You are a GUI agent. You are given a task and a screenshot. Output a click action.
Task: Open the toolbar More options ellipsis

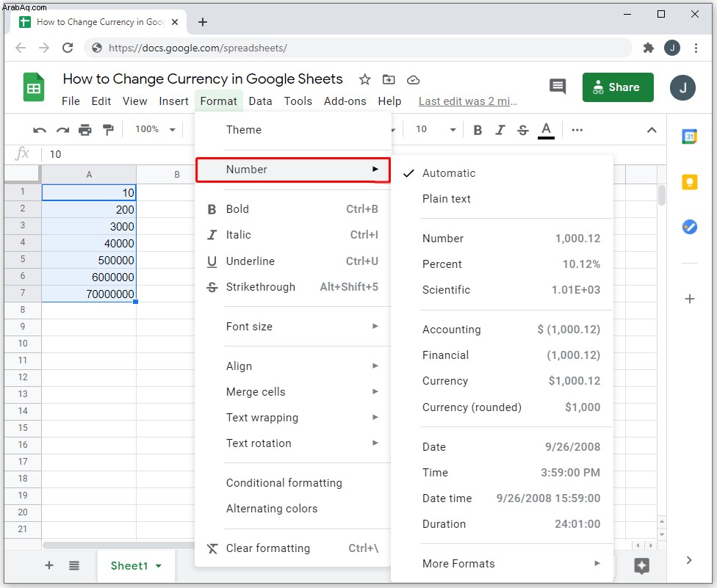point(577,130)
